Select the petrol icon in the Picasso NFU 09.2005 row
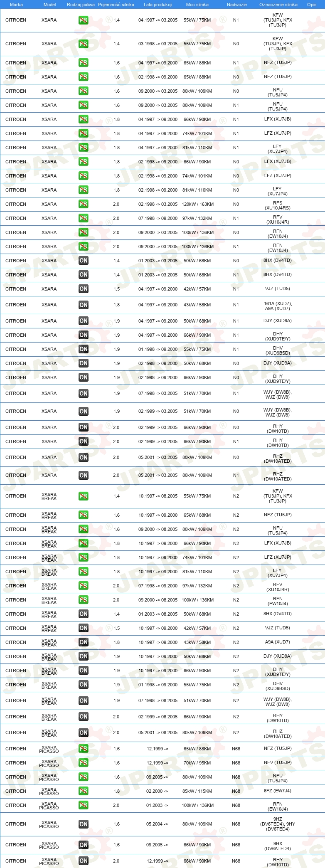325x868 pixels. [x=84, y=777]
